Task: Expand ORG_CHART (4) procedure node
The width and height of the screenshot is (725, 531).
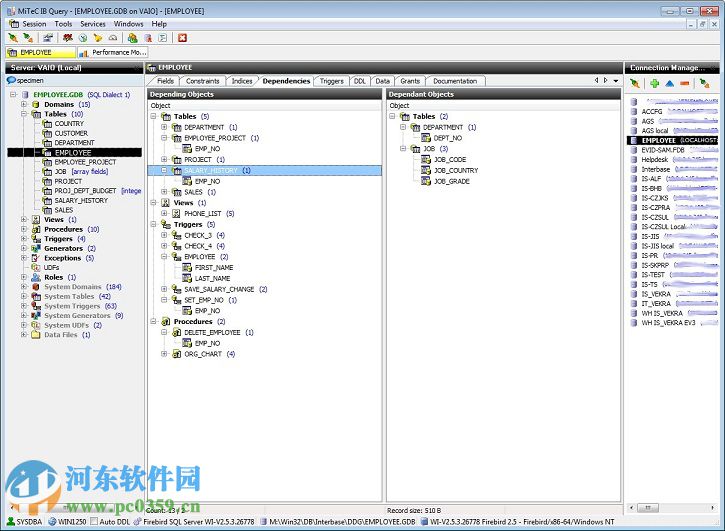Action: (x=164, y=354)
